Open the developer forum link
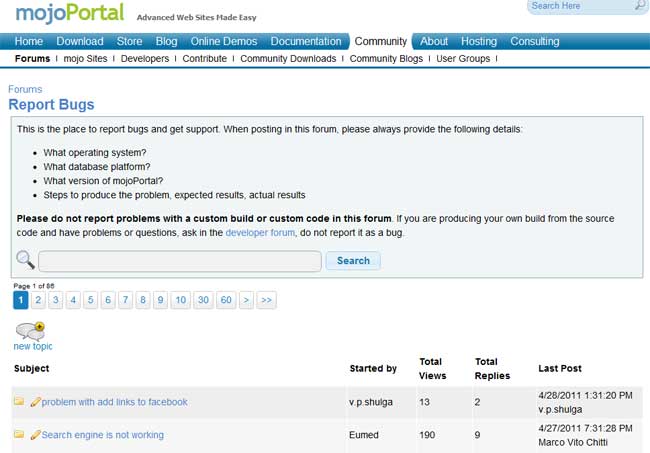This screenshot has height=453, width=650. point(261,232)
